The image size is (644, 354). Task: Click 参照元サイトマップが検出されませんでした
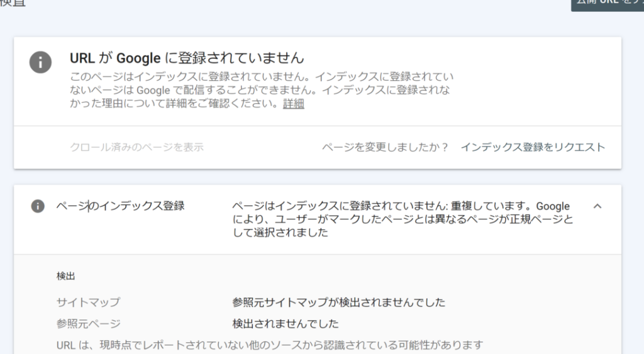tap(339, 302)
